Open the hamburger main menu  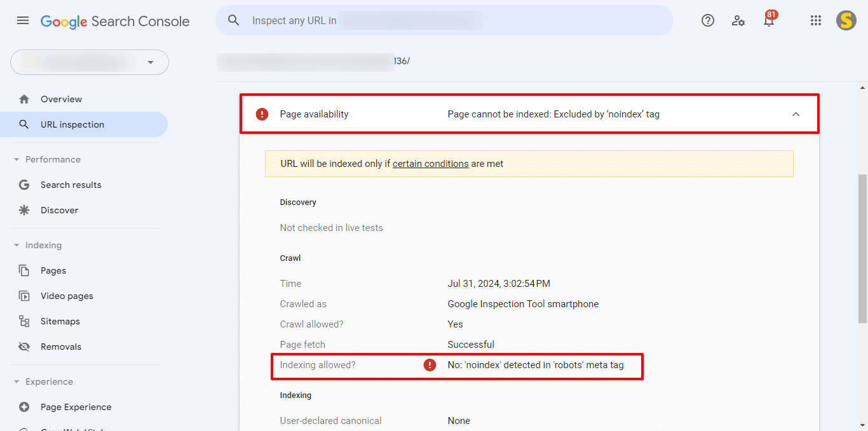point(23,20)
